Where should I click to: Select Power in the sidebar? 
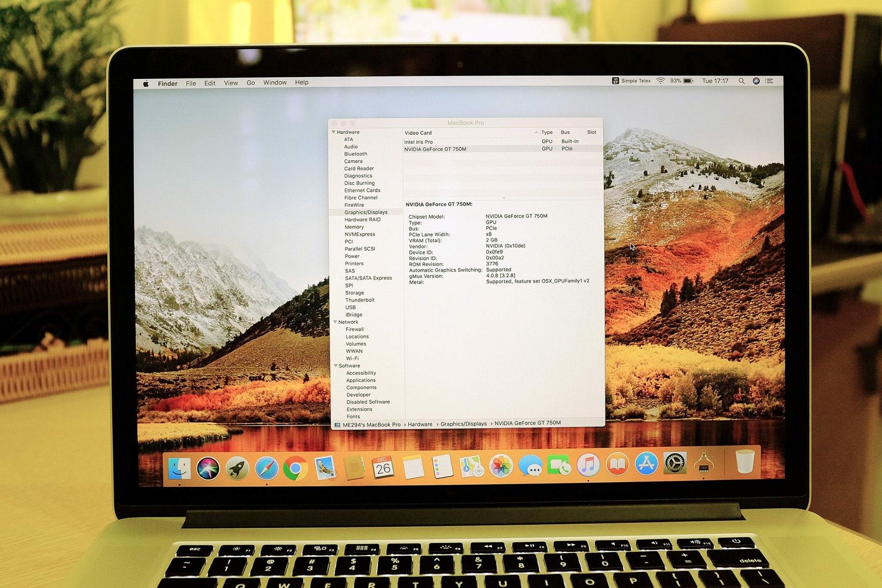[x=352, y=256]
